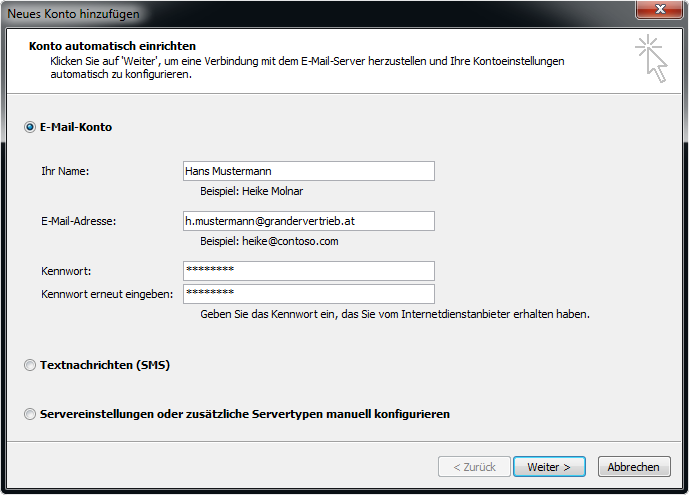Click the Weiter button
The image size is (689, 495).
[549, 466]
